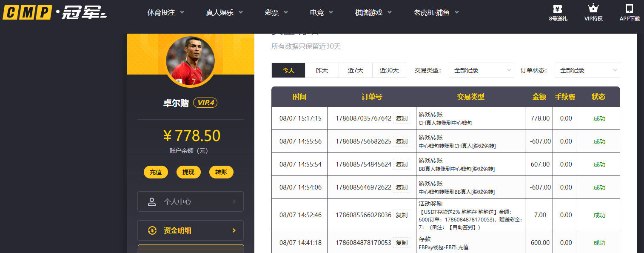Open 个人中心 sidebar item
The height and width of the screenshot is (253, 644).
tap(191, 202)
